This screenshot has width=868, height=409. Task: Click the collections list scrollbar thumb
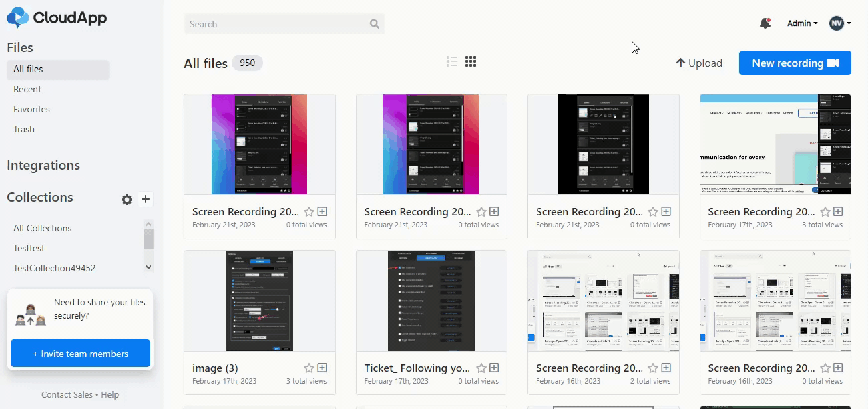pyautogui.click(x=148, y=239)
